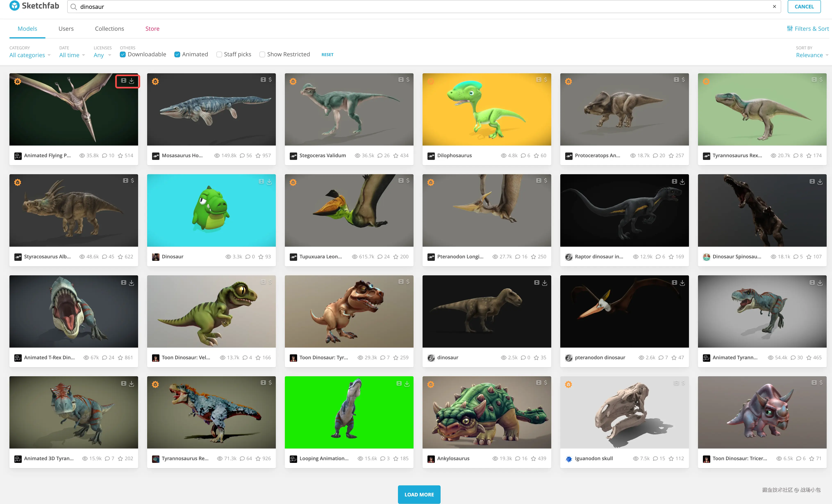Click the dollar store icon on Stegoceras card
This screenshot has height=504, width=832.
pyautogui.click(x=408, y=80)
